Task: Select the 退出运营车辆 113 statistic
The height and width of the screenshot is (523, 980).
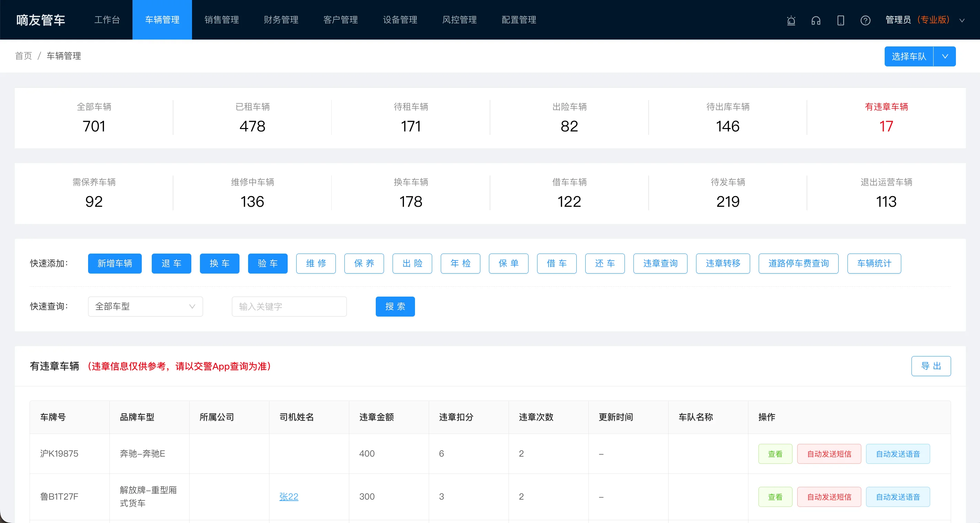Action: tap(886, 193)
